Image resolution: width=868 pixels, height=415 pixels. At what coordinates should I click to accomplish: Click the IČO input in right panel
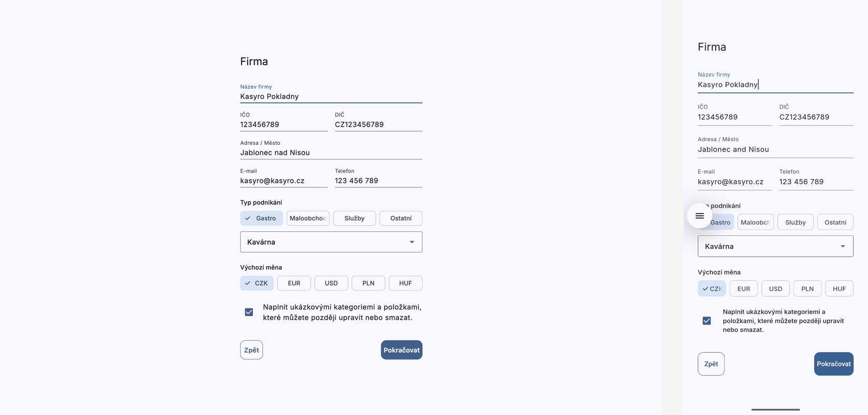click(x=734, y=117)
